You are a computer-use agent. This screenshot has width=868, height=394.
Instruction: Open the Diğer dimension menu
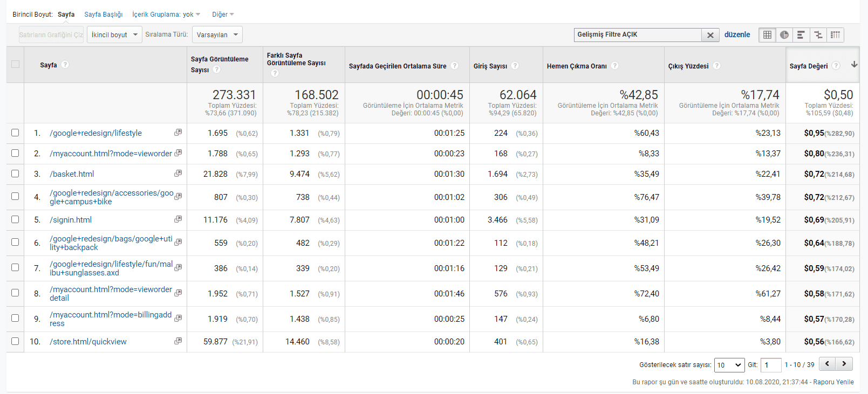223,15
